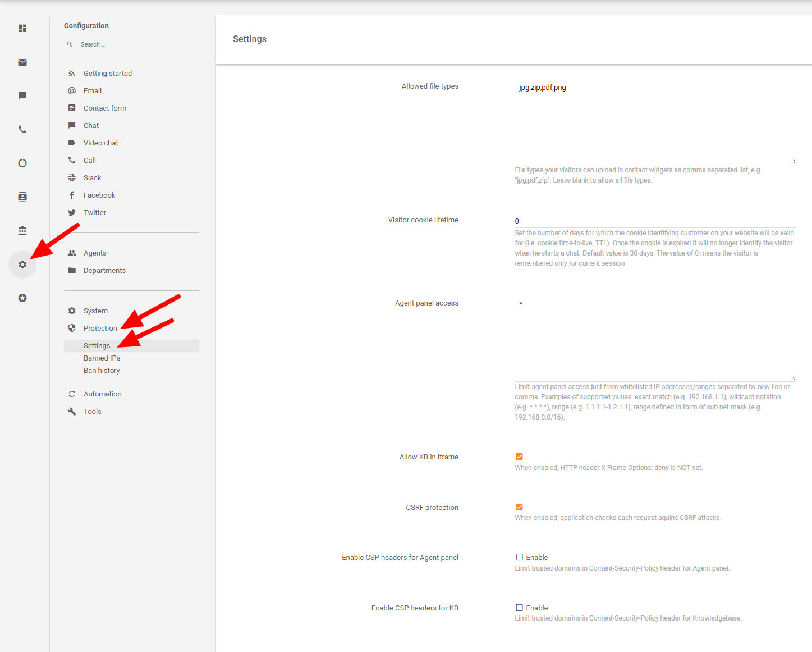Enable CSP headers for KB checkbox

(x=519, y=608)
